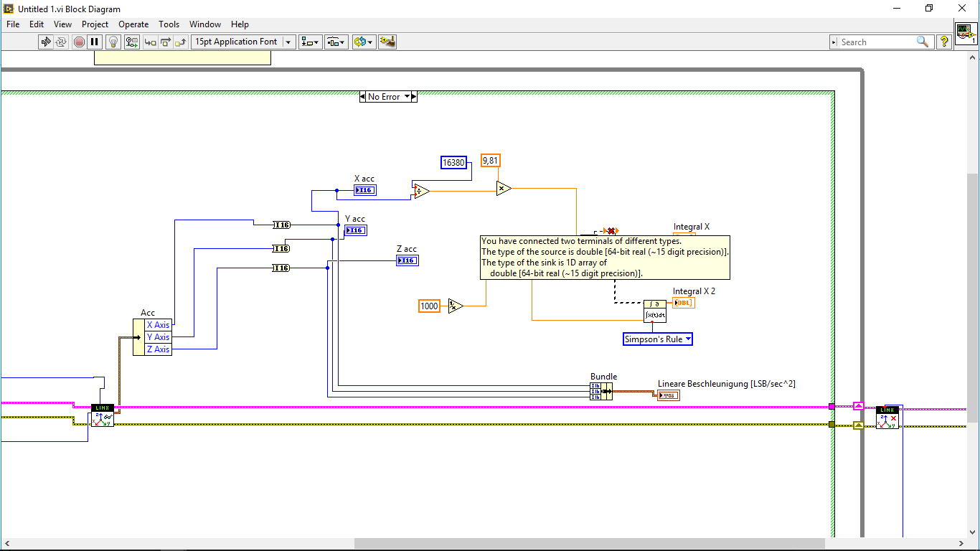Click the Bundle node
The image size is (980, 551).
tap(601, 391)
